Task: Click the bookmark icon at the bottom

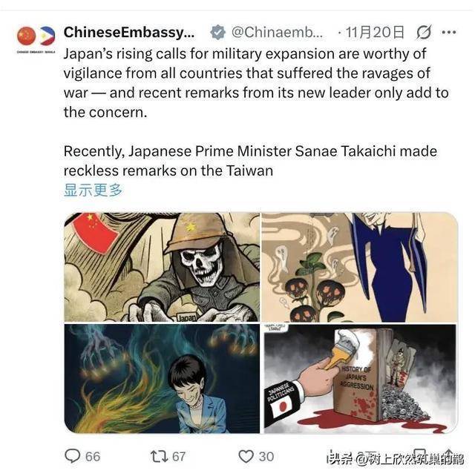Action: pyautogui.click(x=419, y=454)
